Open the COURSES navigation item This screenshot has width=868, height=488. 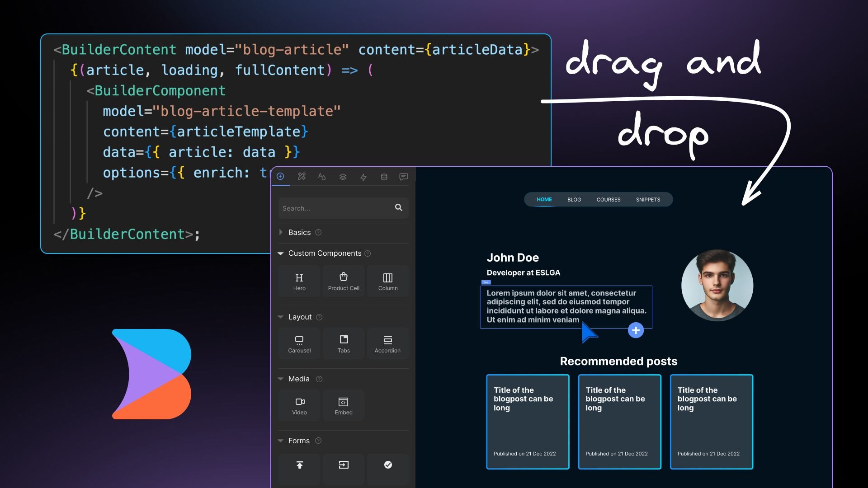(609, 199)
